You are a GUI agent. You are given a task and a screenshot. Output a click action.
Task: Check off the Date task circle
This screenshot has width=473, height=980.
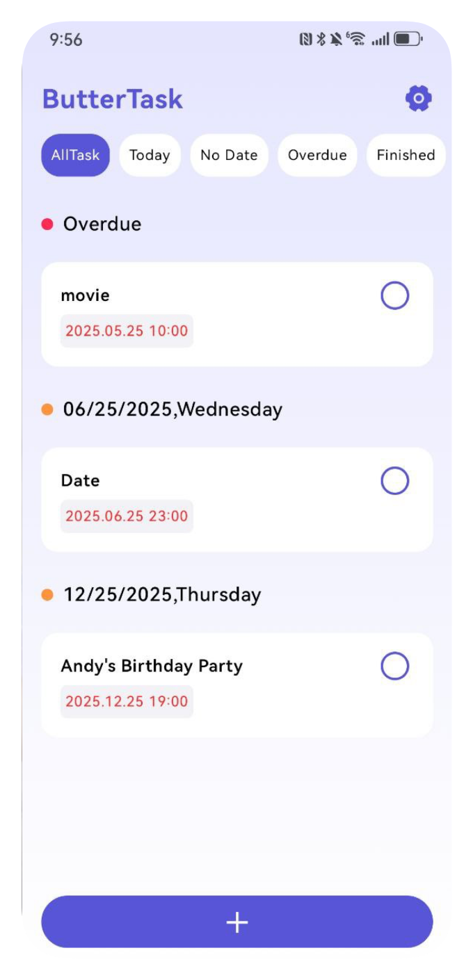394,481
